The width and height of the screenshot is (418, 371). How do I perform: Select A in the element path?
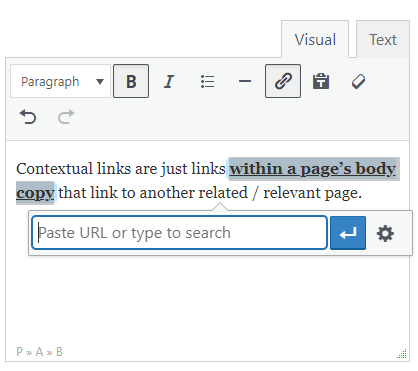coord(39,352)
